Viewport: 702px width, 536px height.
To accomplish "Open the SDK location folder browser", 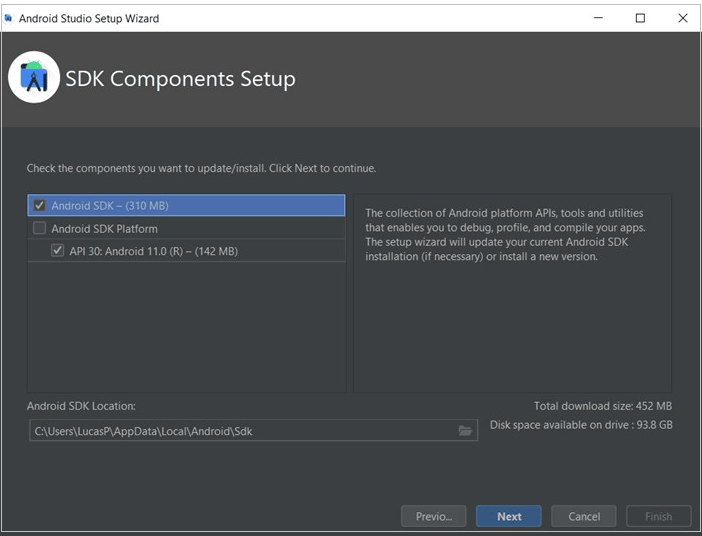I will (465, 430).
